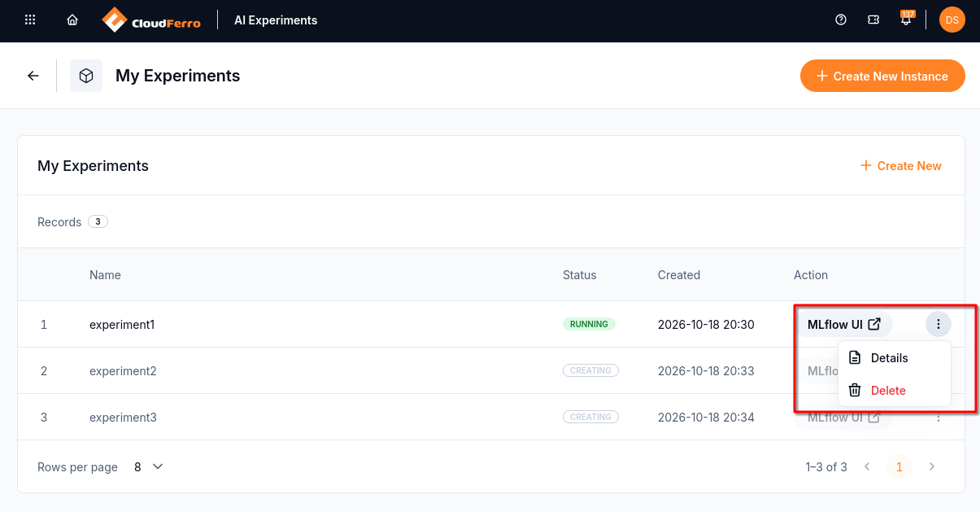The height and width of the screenshot is (512, 980).
Task: Click the date 2026-10-18 20:33
Action: (x=706, y=371)
